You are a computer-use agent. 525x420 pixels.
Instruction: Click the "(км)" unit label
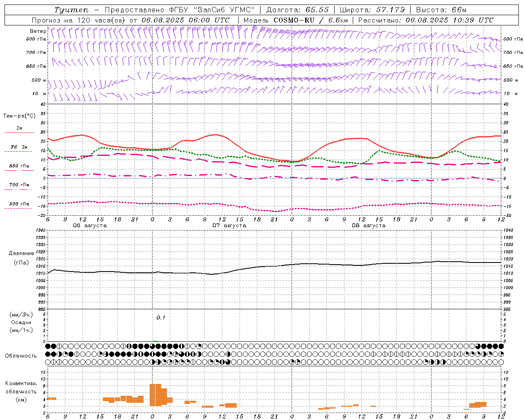click(x=21, y=399)
